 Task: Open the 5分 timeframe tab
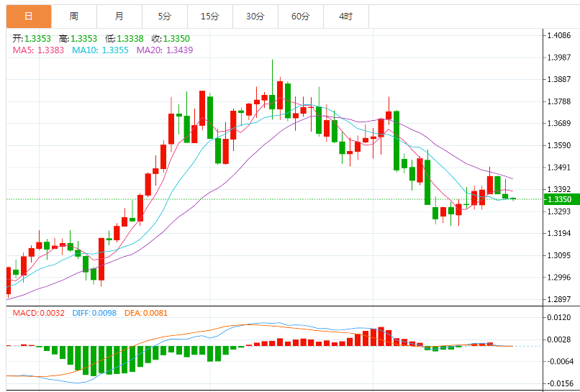coord(165,17)
